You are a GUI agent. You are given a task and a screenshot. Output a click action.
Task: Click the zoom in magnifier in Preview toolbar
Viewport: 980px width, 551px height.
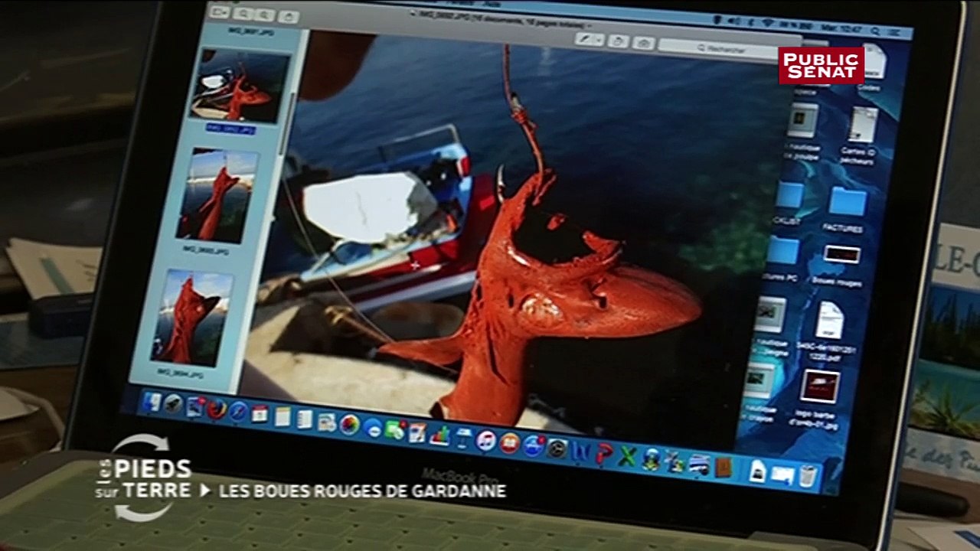click(x=266, y=15)
